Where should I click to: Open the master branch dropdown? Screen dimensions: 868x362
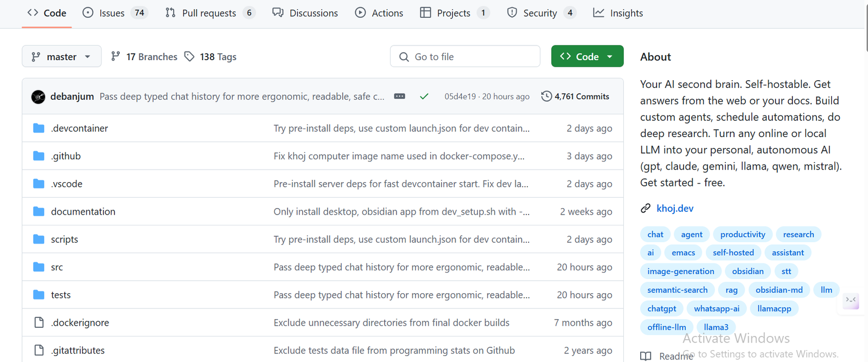coord(61,56)
